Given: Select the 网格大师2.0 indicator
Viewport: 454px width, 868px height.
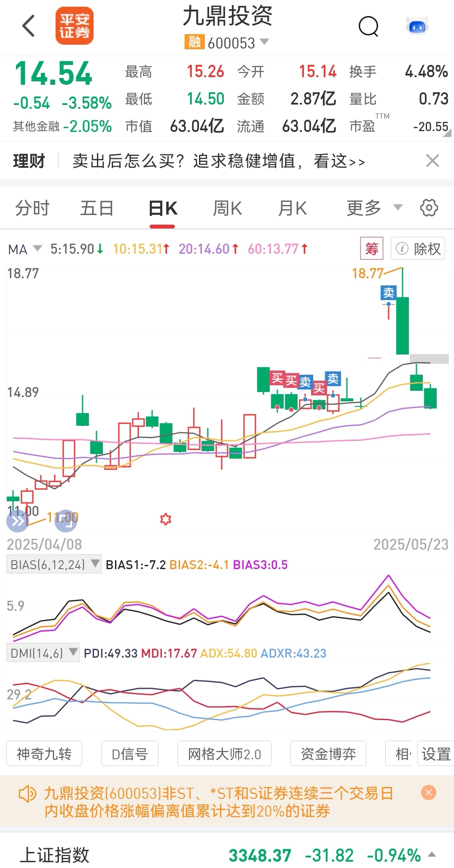Looking at the screenshot, I should coord(224,754).
